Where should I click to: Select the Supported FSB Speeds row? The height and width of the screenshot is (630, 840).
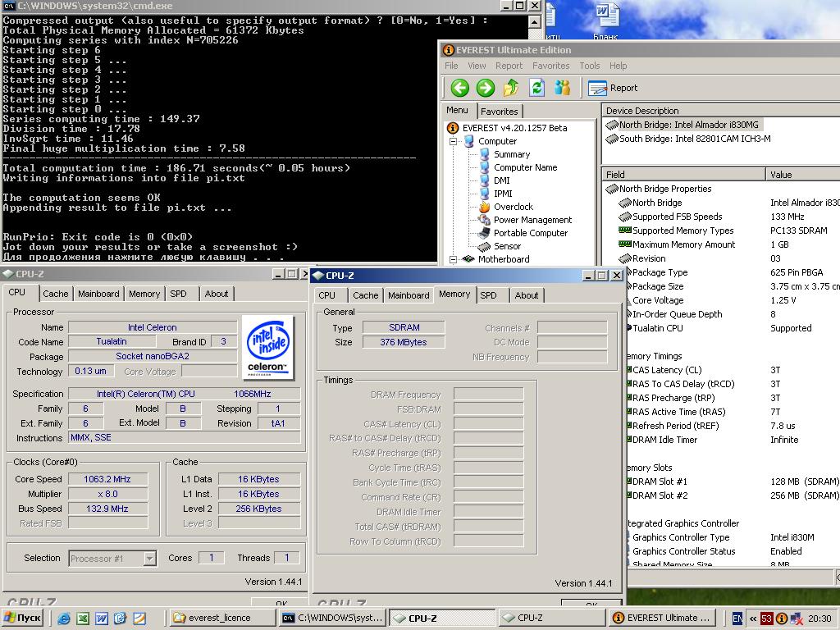pyautogui.click(x=728, y=217)
